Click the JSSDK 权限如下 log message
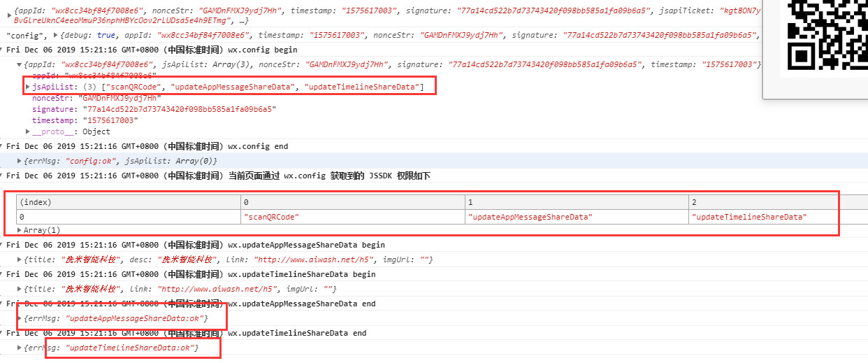The width and height of the screenshot is (868, 363). click(218, 176)
